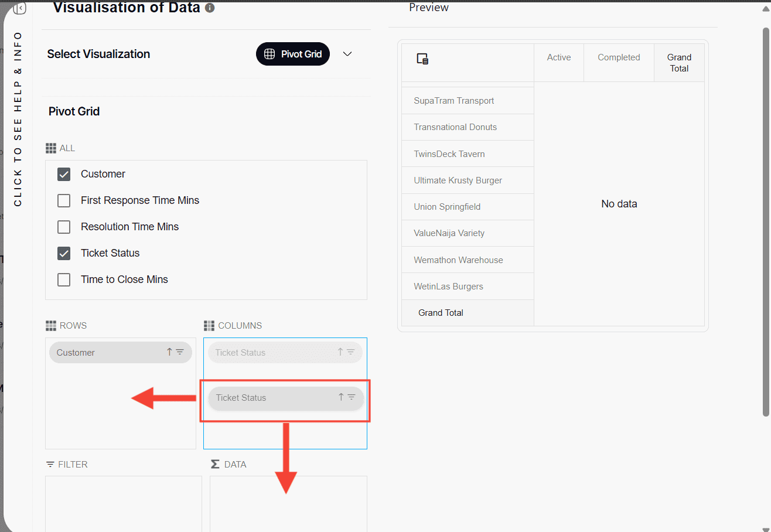Click the info icon beside Visualisation of Data
The height and width of the screenshot is (532, 771).
coord(210,8)
